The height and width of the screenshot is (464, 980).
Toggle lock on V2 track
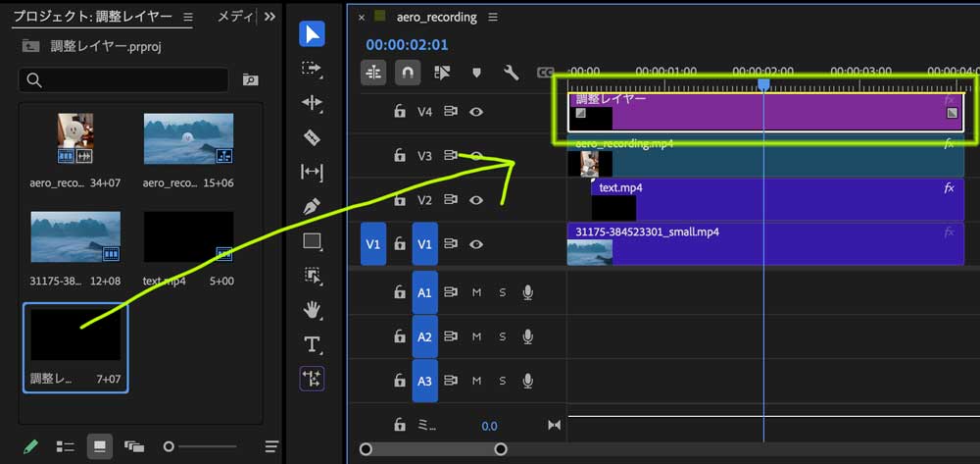pos(399,200)
